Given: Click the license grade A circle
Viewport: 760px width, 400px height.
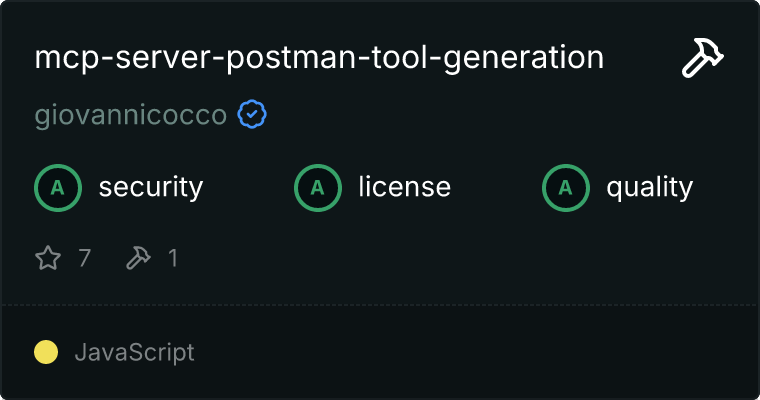Looking at the screenshot, I should coord(318,188).
